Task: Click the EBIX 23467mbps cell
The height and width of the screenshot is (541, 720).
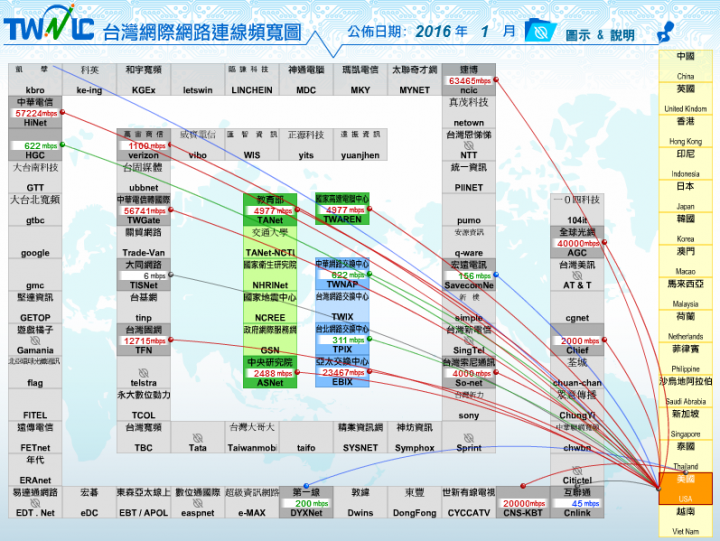Action: (x=342, y=372)
